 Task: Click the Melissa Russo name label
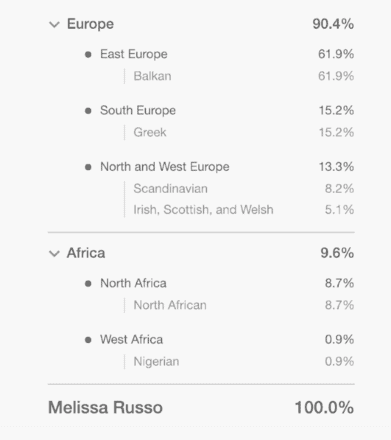pos(105,407)
